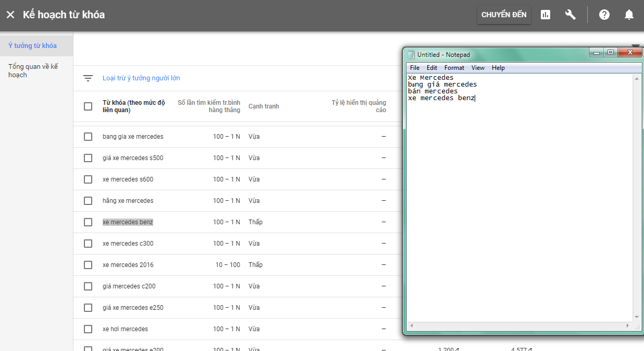This screenshot has height=351, width=644.
Task: Sort by Số lần tìm kiếm header
Action: click(x=209, y=106)
